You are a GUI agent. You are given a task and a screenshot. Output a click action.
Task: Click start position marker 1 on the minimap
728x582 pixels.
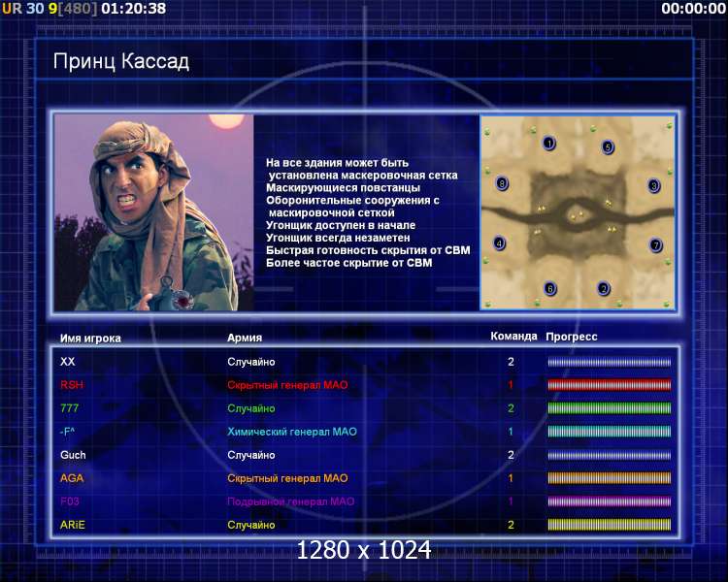[x=549, y=143]
